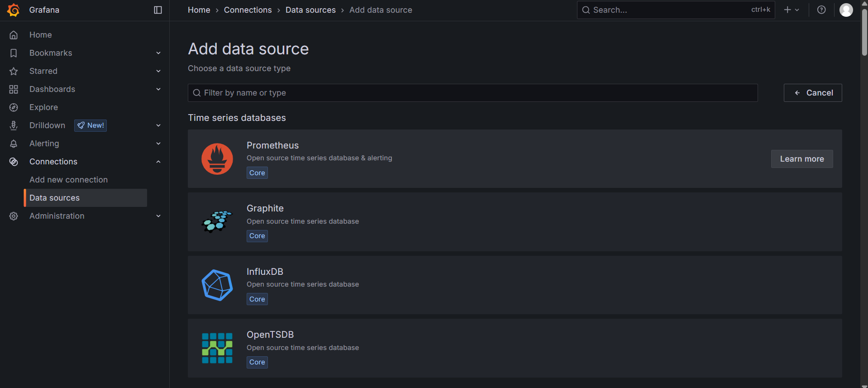Click the Time series databases heading
This screenshot has width=868, height=388.
(x=237, y=118)
